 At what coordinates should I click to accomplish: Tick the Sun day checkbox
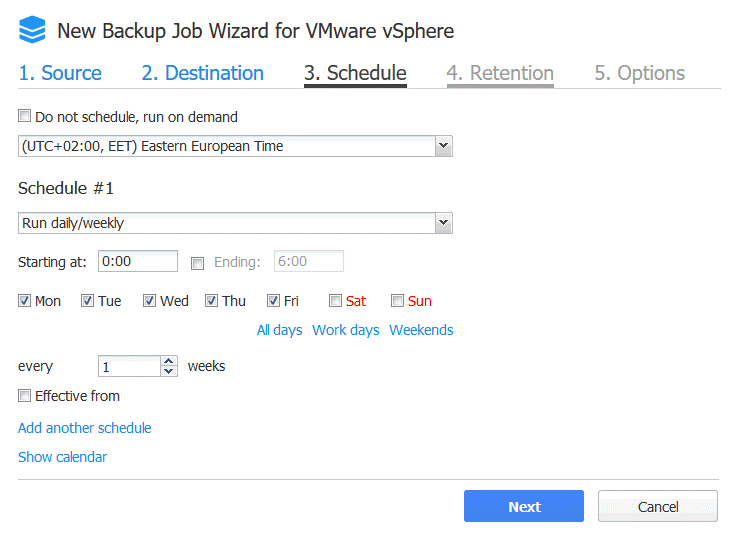(x=397, y=300)
